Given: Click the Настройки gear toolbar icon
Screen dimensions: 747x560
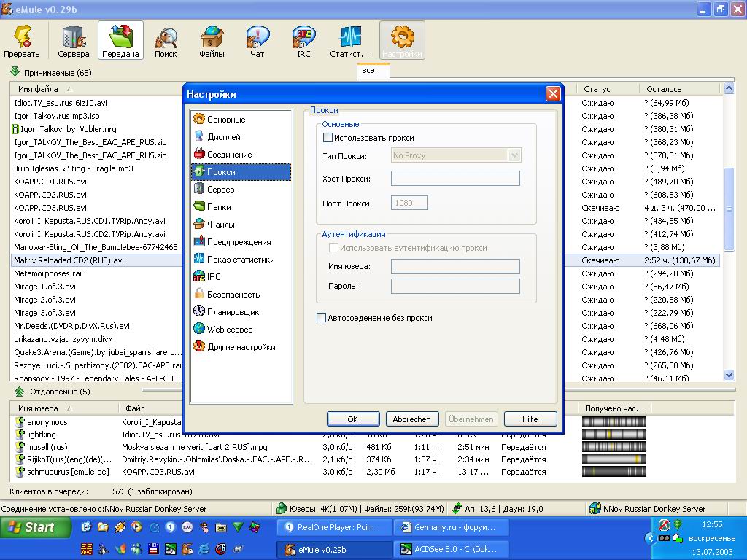Looking at the screenshot, I should [402, 41].
